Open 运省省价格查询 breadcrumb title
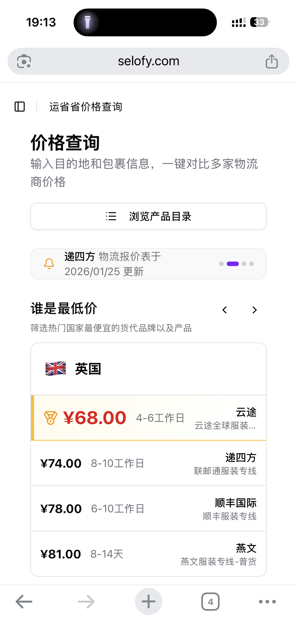The height and width of the screenshot is (644, 297). [x=86, y=107]
